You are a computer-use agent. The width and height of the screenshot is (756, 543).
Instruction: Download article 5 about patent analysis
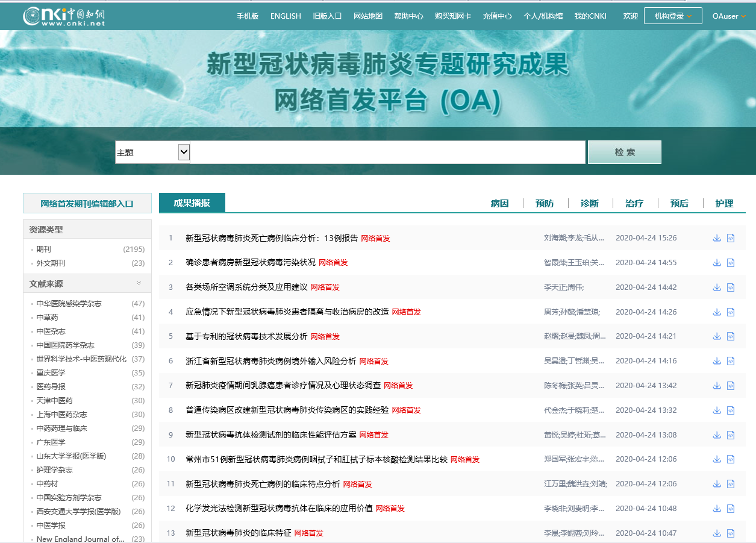pos(717,336)
